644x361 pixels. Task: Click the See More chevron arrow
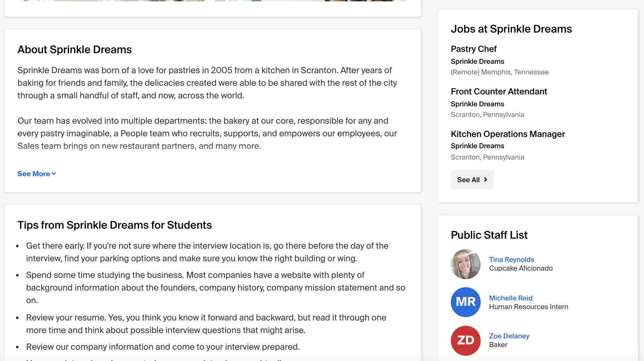(54, 174)
